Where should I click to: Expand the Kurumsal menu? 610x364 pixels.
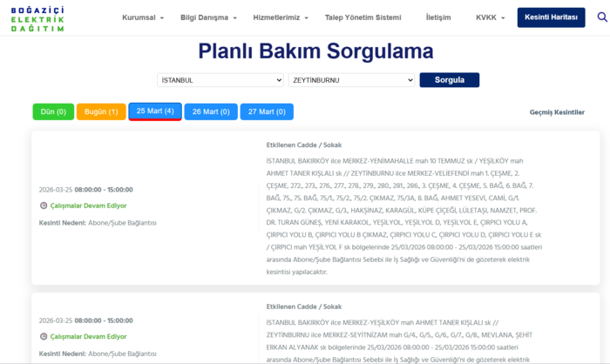tap(143, 17)
